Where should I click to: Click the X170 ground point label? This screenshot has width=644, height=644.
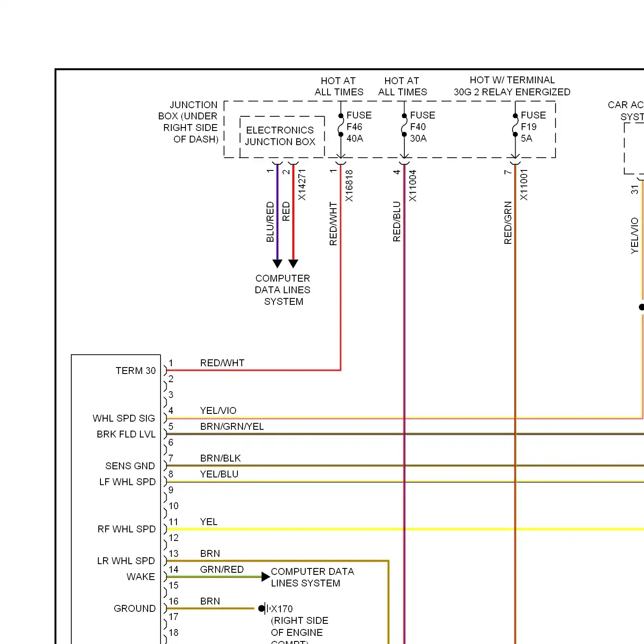[282, 609]
